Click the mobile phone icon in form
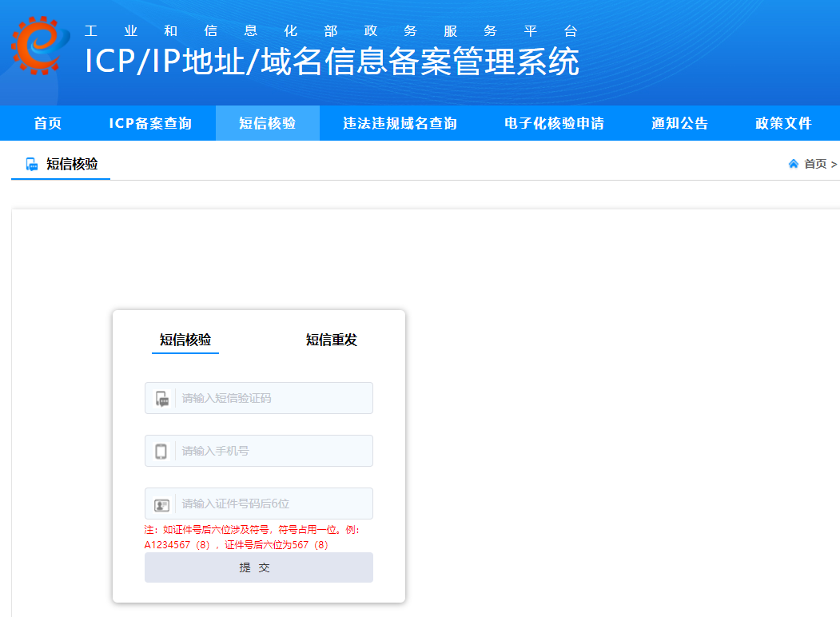 (161, 452)
